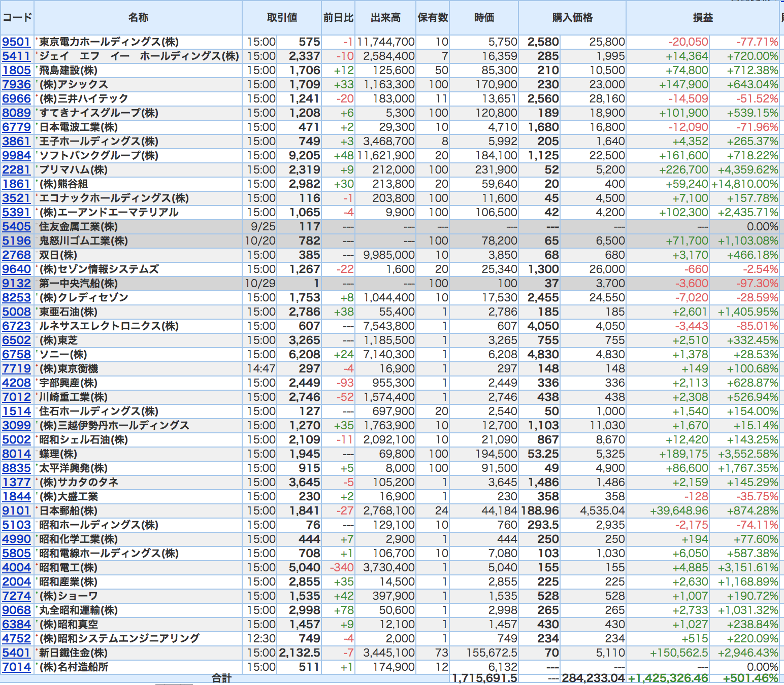Click the 取引値 column header
Viewport: 784px width, 685px height.
click(x=282, y=18)
